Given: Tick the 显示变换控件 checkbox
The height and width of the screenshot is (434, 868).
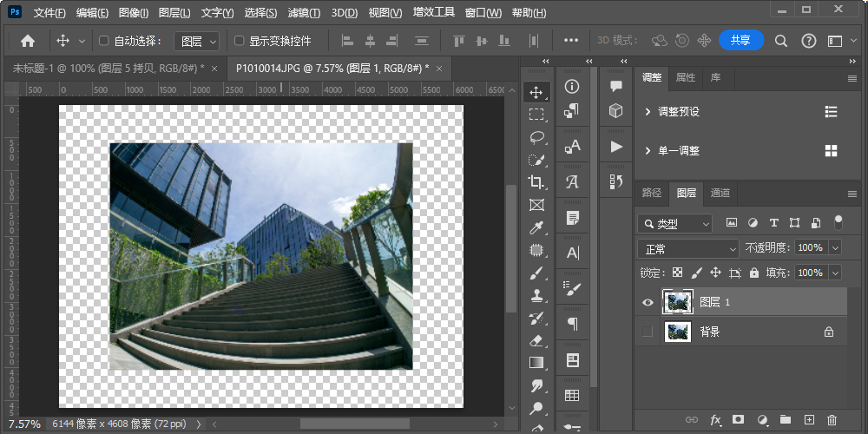Looking at the screenshot, I should tap(240, 41).
